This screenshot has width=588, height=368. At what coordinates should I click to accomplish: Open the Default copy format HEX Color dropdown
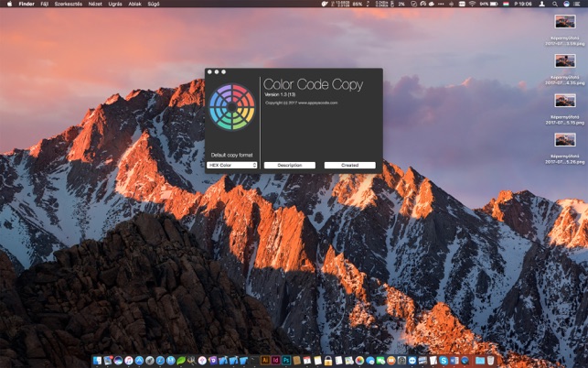pyautogui.click(x=231, y=165)
